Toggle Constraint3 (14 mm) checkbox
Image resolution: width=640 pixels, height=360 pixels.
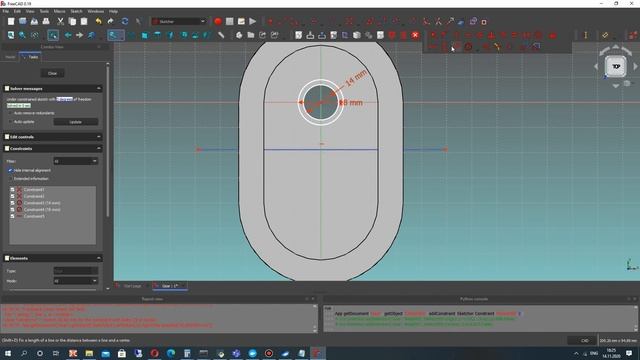pos(12,203)
